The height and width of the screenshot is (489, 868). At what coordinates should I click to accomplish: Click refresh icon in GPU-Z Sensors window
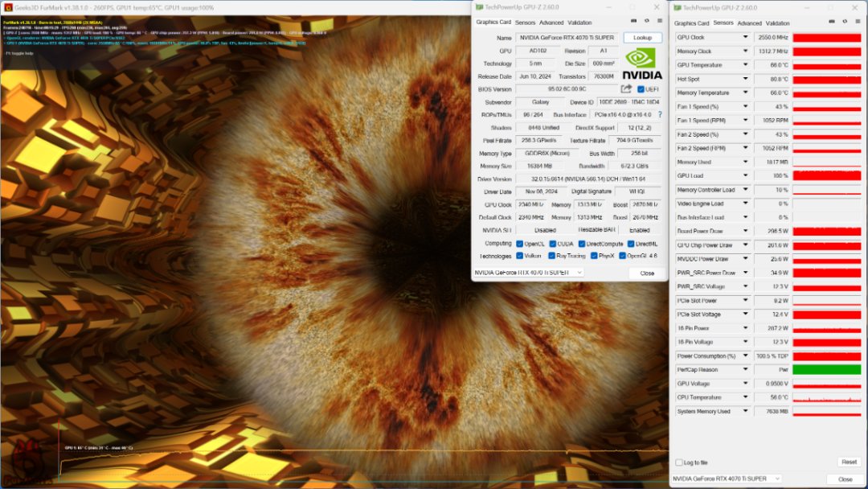click(x=845, y=22)
